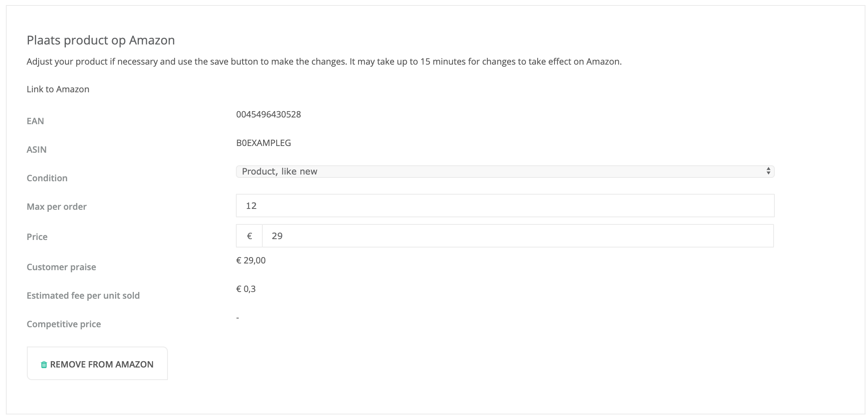Click the Plaats product op Amazon heading
868x417 pixels.
(101, 40)
